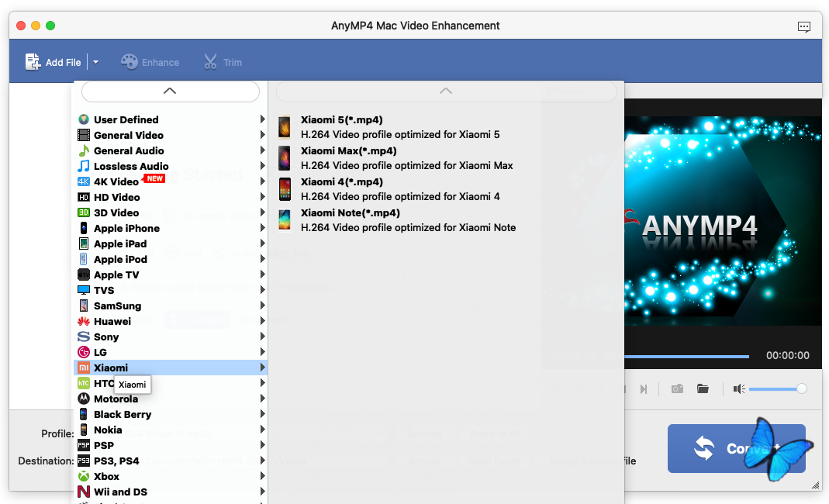This screenshot has height=504, width=829.
Task: Select the SamSung phone icon
Action: [84, 306]
